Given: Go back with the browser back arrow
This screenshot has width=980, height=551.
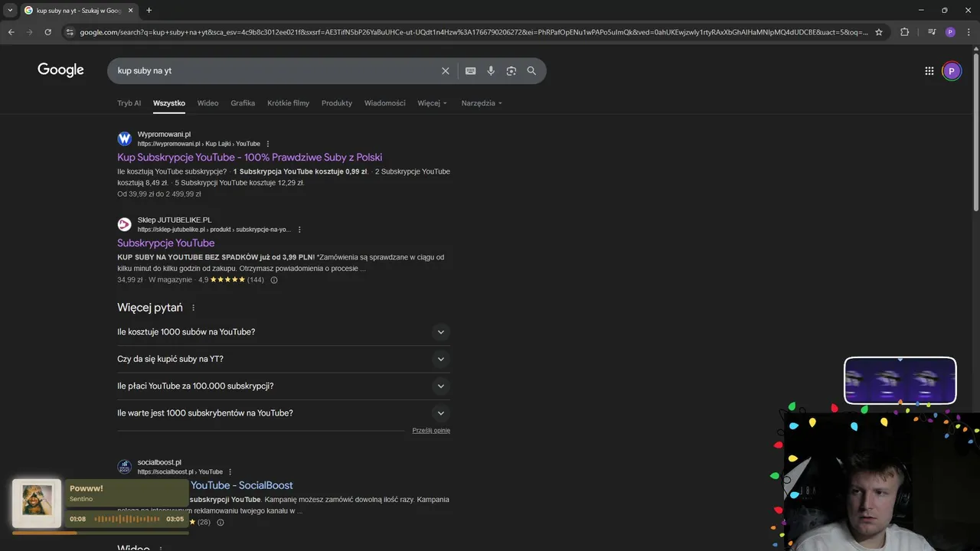Looking at the screenshot, I should [11, 32].
